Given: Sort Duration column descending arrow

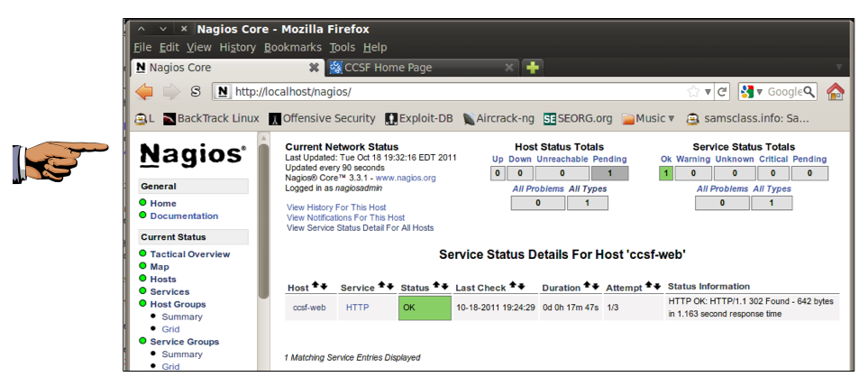Looking at the screenshot, I should [x=596, y=286].
